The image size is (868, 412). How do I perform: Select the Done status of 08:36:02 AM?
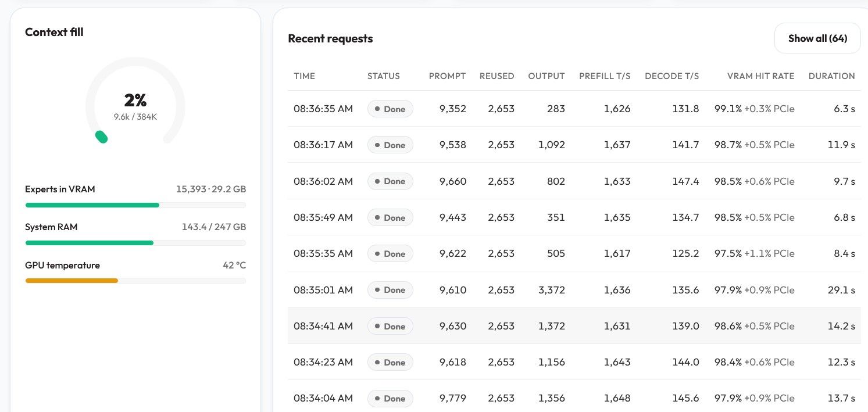pyautogui.click(x=390, y=181)
